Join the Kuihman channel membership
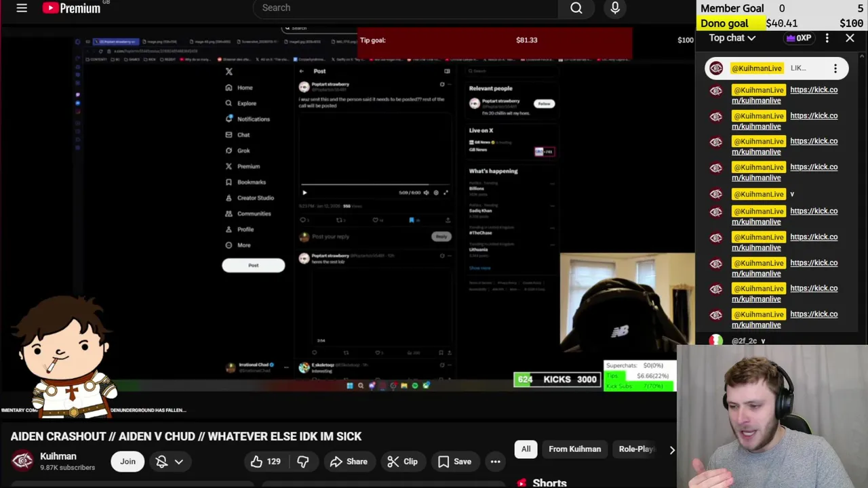The image size is (868, 488). pos(127,462)
